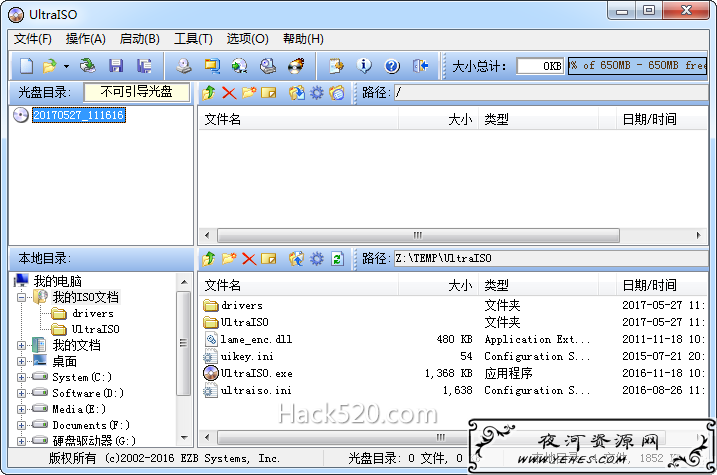Open the 选项(O) menu
Viewport: 717px width, 475px height.
tap(247, 39)
